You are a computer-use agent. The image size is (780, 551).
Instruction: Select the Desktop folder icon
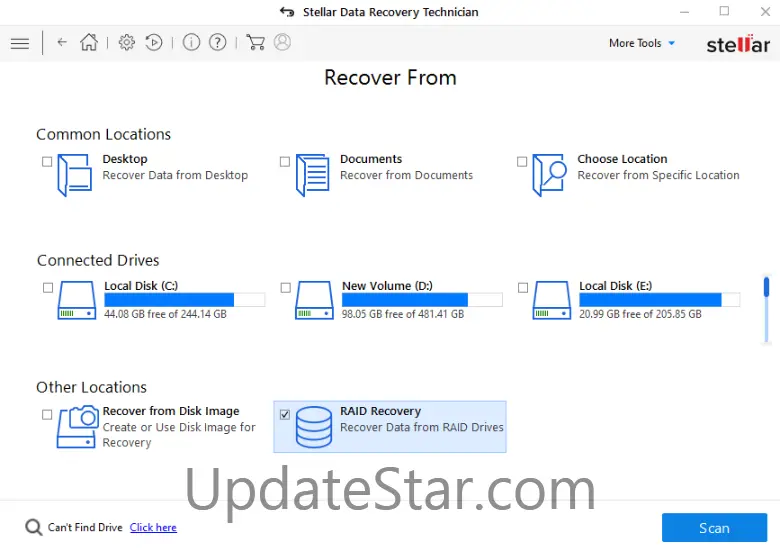click(x=75, y=175)
